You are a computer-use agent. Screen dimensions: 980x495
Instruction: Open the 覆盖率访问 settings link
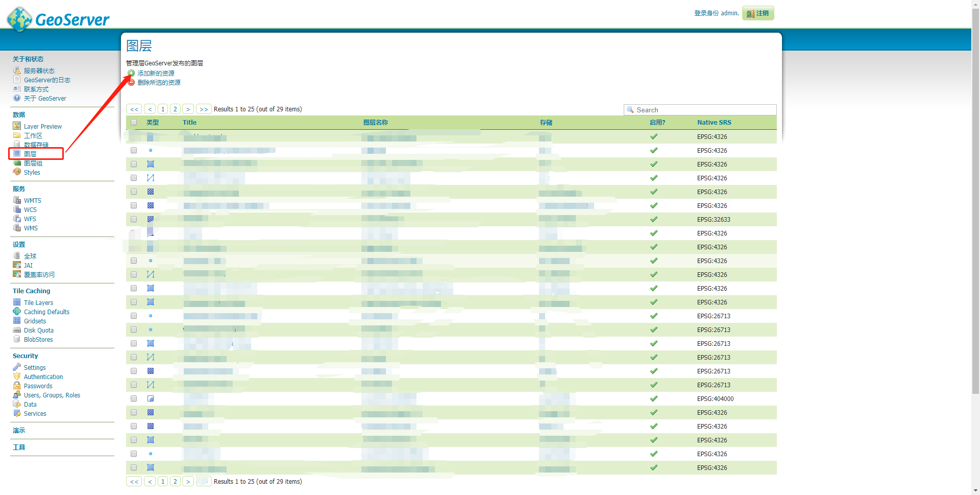pos(39,274)
